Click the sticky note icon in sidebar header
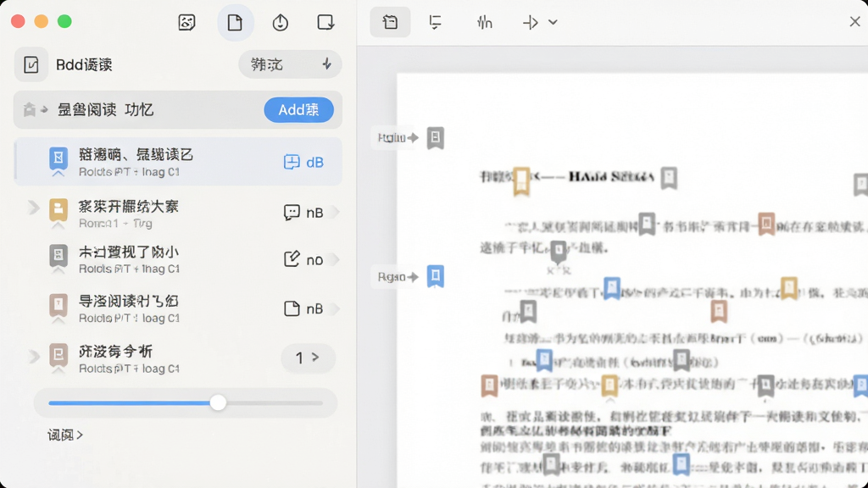The width and height of the screenshot is (868, 488). (325, 23)
